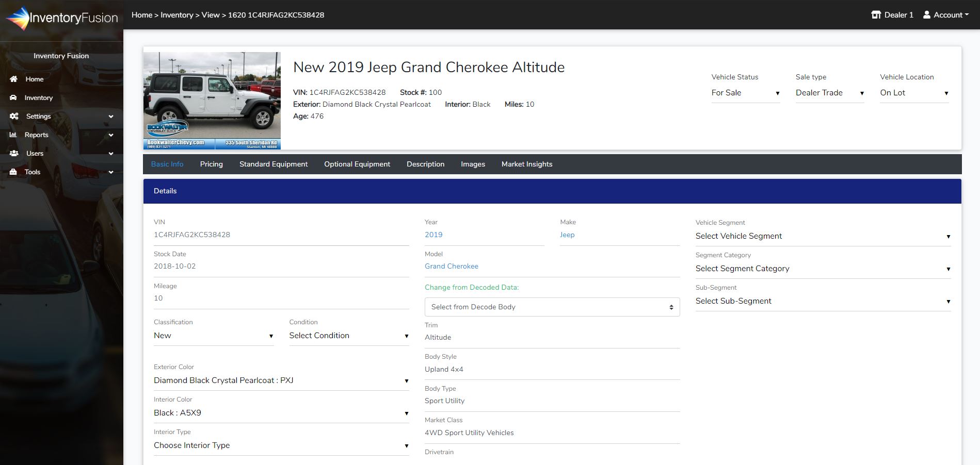Switch to the Market Insights tab
The height and width of the screenshot is (465, 980).
pyautogui.click(x=527, y=164)
